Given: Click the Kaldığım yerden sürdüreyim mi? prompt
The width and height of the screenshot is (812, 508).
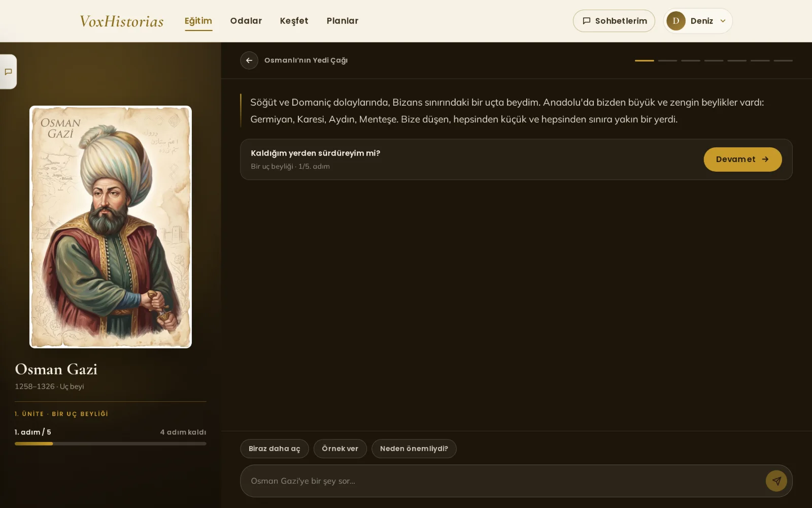Looking at the screenshot, I should (316, 153).
